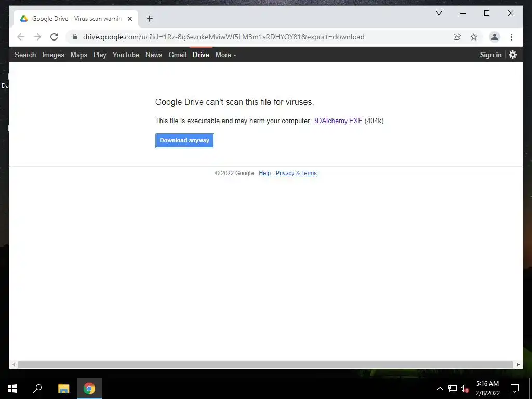Screen dimensions: 532x399
Task: Select Drive in the Google bar
Action: pyautogui.click(x=201, y=55)
